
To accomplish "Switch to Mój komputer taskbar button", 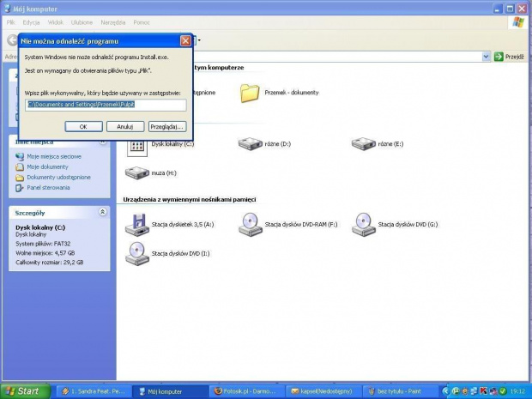I will [170, 391].
